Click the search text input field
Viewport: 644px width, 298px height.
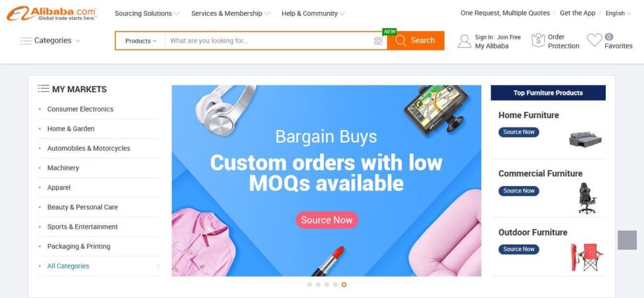pos(269,41)
